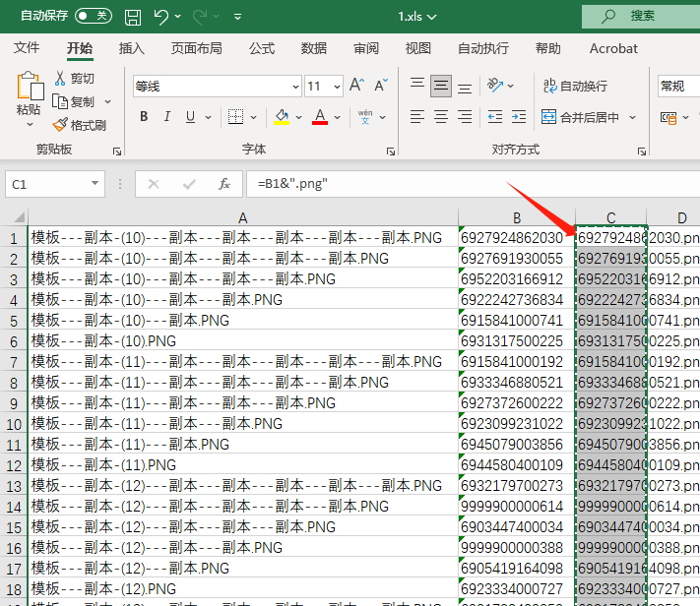Click 合并后居中 merge and center

(580, 117)
